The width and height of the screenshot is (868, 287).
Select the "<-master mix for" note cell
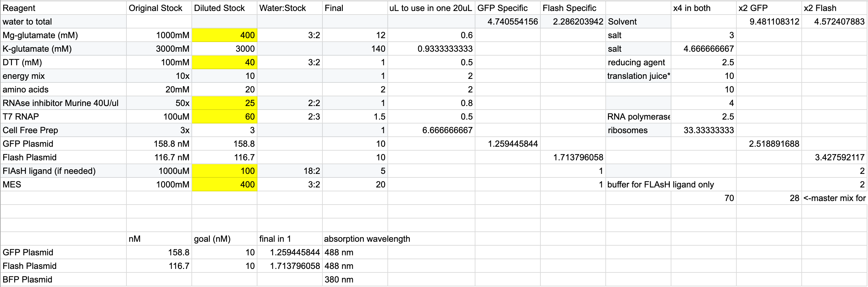coord(834,198)
